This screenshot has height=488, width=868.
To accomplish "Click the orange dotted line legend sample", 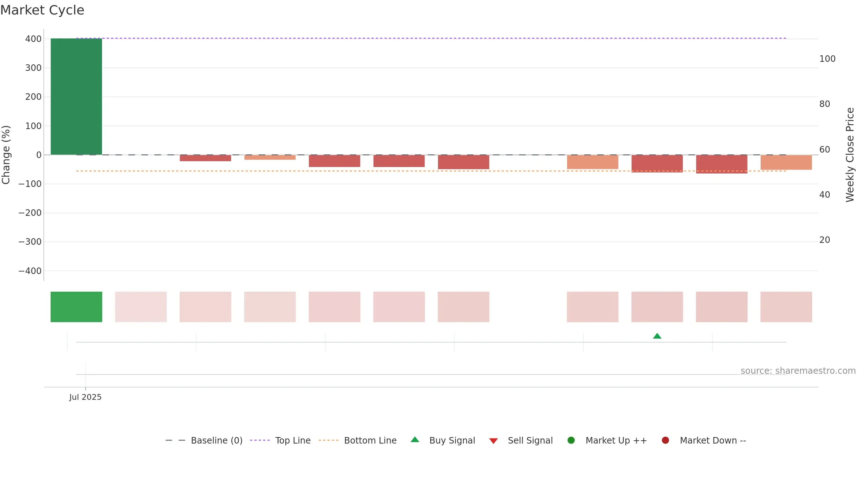I will coord(328,440).
